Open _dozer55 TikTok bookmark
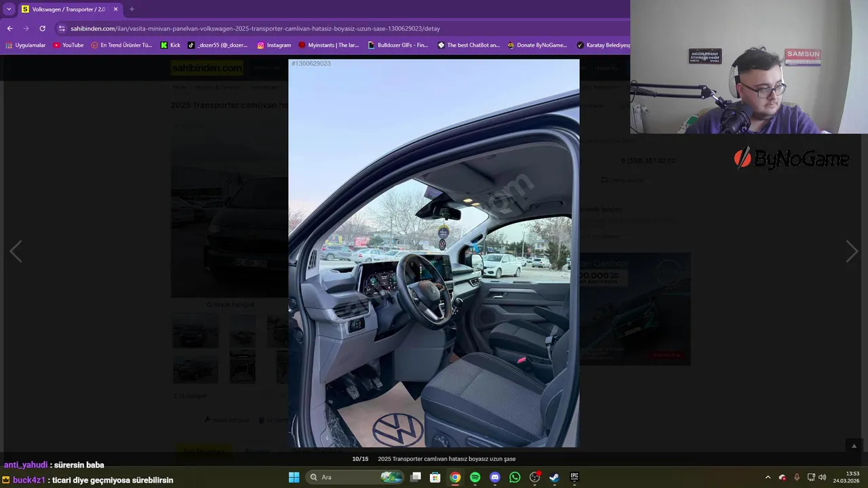Screen dimensions: 868x488 point(218,45)
